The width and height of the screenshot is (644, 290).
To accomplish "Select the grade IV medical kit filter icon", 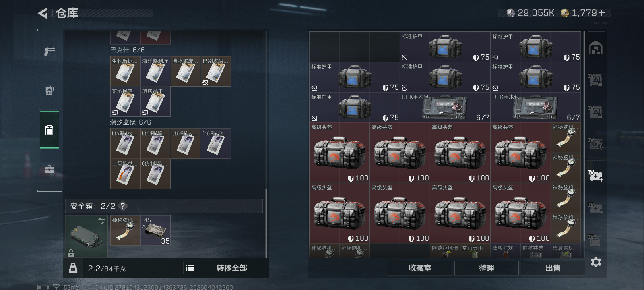I will [596, 176].
